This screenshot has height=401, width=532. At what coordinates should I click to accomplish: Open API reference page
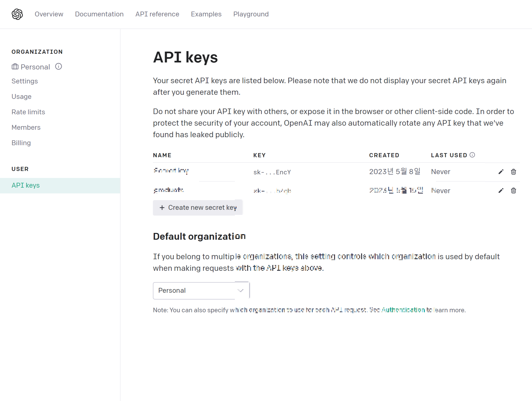(x=157, y=14)
